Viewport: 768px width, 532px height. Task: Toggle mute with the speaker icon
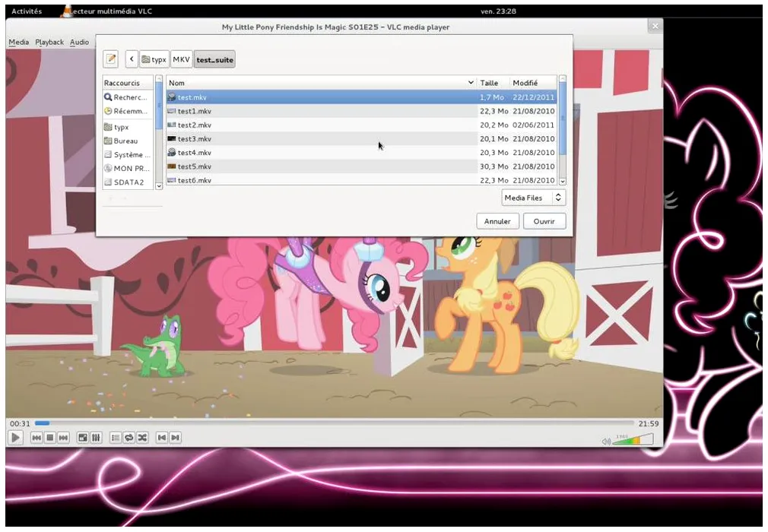606,441
